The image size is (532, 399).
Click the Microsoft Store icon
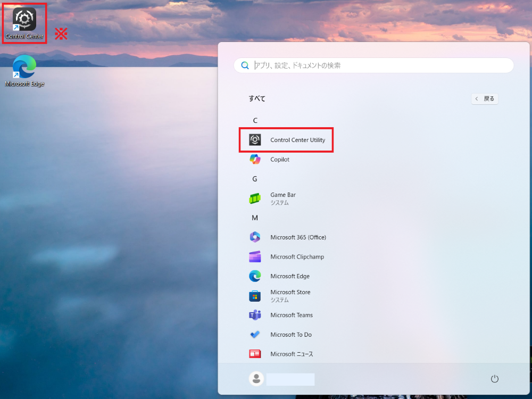(255, 295)
